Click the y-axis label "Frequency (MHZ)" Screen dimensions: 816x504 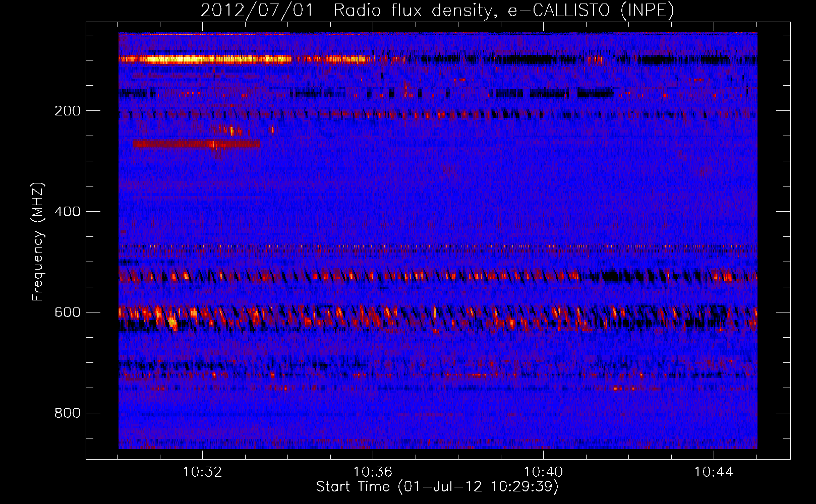[x=38, y=242]
